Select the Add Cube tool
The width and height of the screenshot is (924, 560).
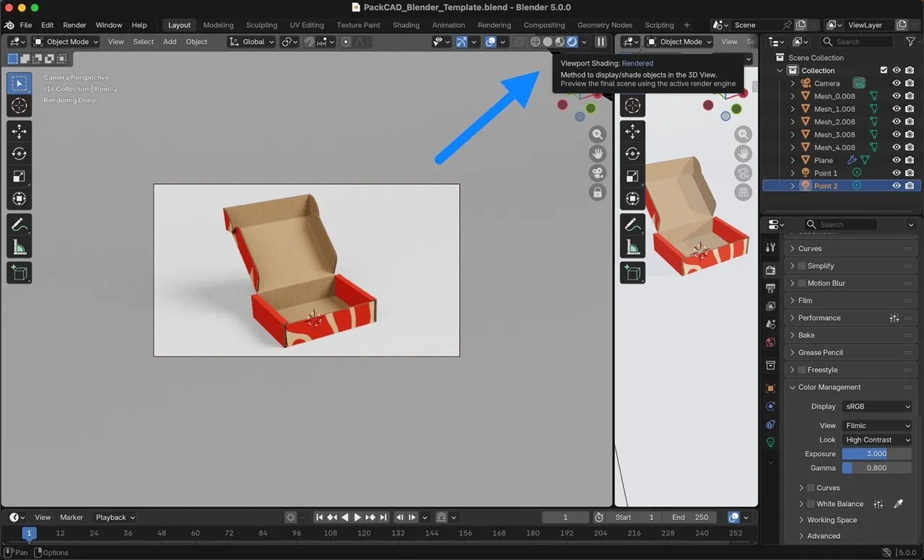[19, 272]
